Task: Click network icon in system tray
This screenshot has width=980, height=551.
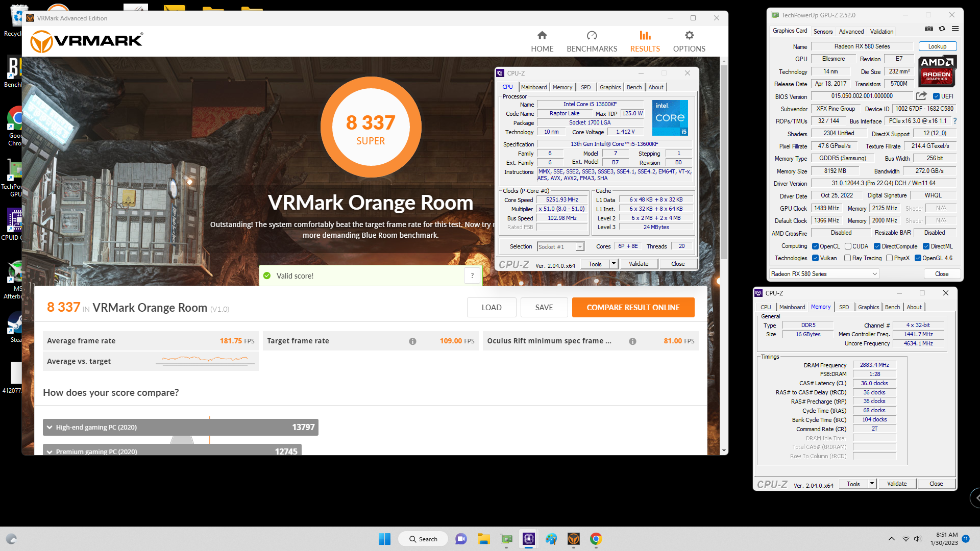Action: pos(905,539)
